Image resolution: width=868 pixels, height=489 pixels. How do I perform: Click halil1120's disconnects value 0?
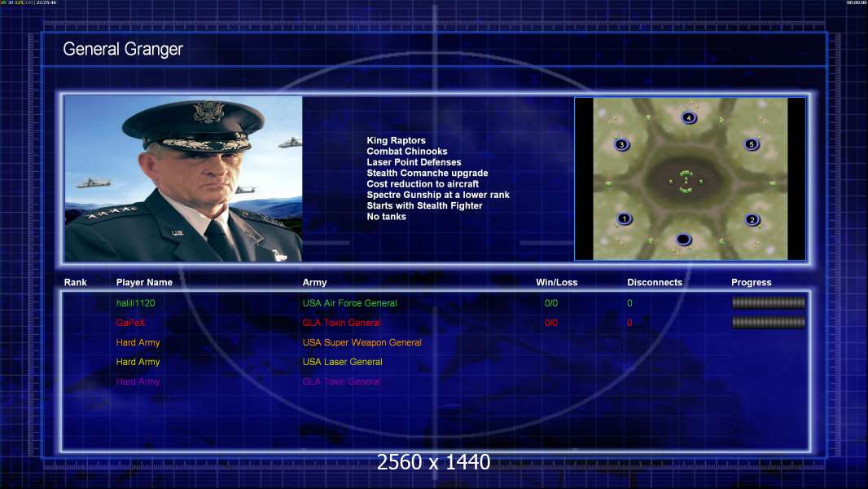coord(629,303)
